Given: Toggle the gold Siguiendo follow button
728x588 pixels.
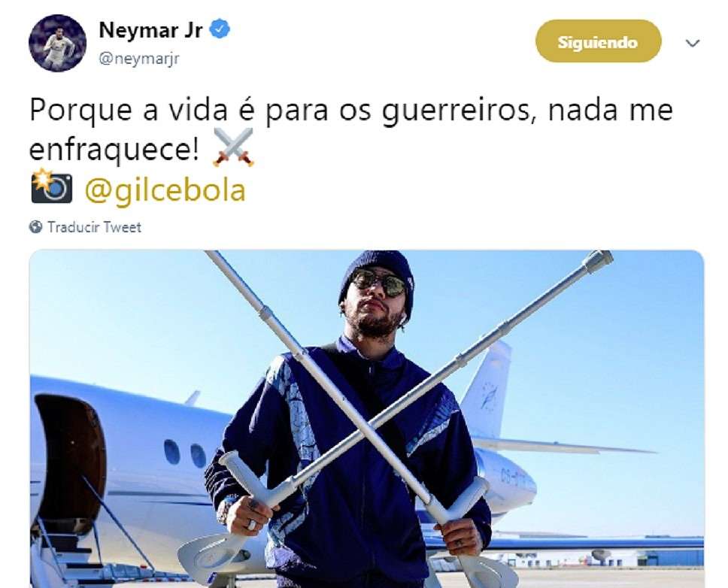Looking at the screenshot, I should click(x=598, y=41).
